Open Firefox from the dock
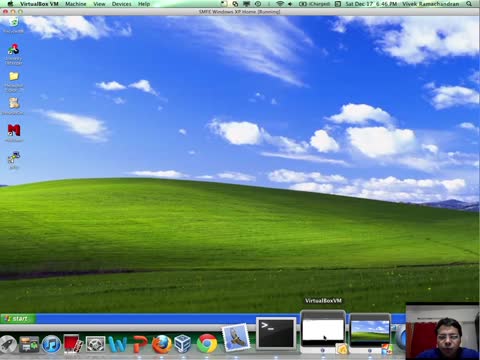Screen dimensions: 480x360 coord(162,344)
